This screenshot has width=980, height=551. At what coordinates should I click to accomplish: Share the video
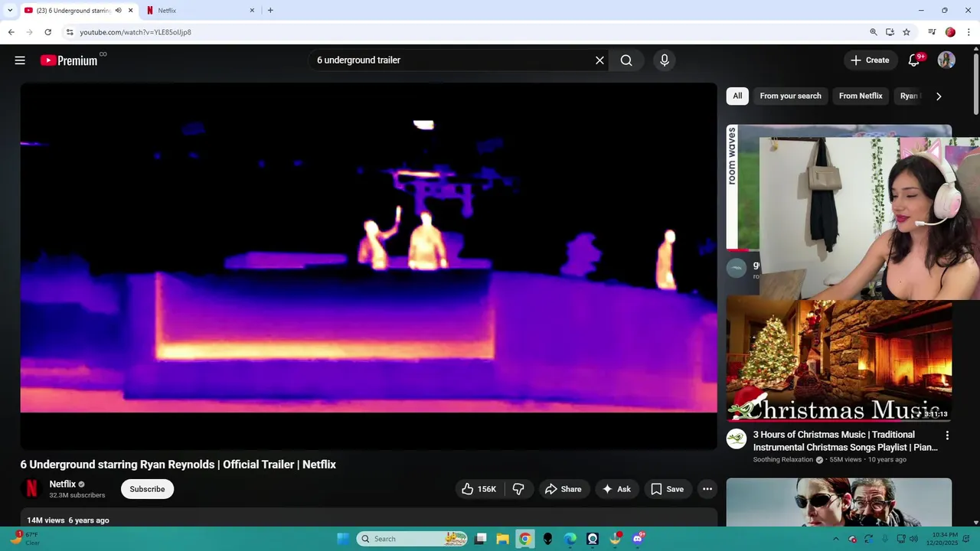pyautogui.click(x=563, y=489)
